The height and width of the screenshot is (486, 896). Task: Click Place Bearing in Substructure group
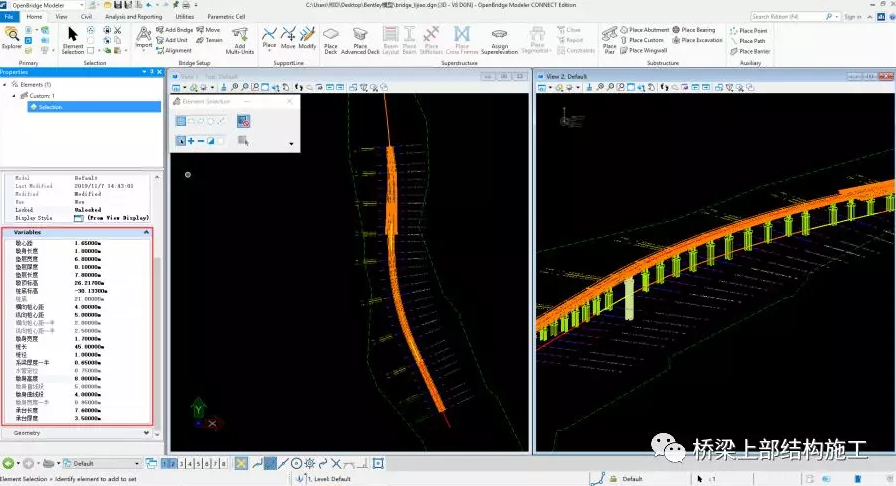pyautogui.click(x=694, y=30)
